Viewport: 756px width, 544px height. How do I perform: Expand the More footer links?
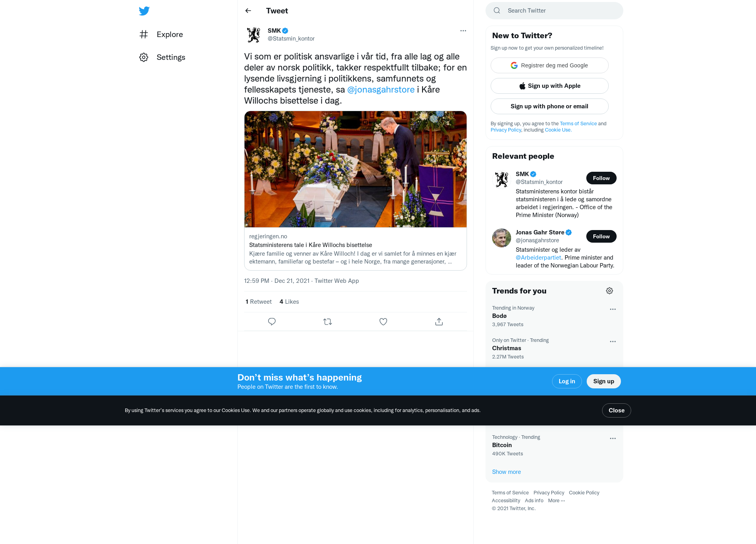pyautogui.click(x=556, y=500)
